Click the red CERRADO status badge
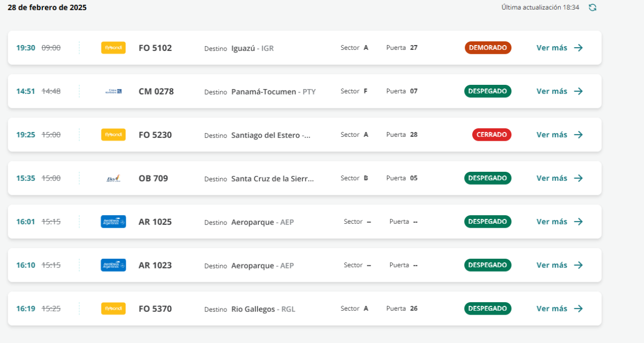644x343 pixels. 492,135
